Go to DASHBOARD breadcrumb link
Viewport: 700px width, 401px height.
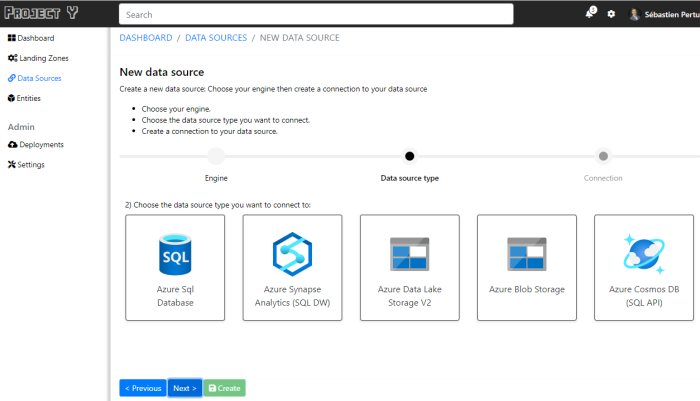(x=146, y=38)
